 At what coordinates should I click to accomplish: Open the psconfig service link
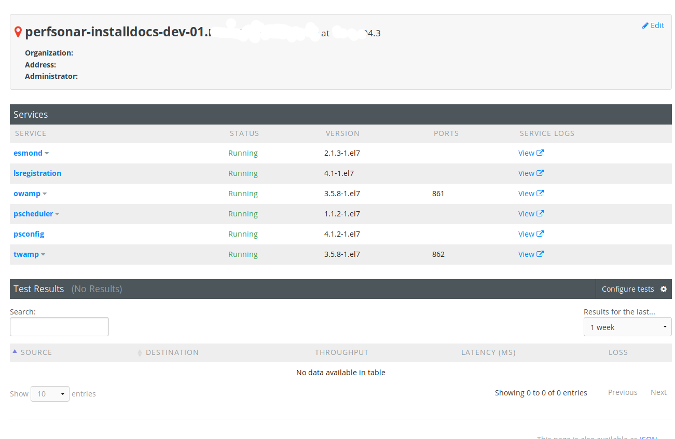click(29, 234)
